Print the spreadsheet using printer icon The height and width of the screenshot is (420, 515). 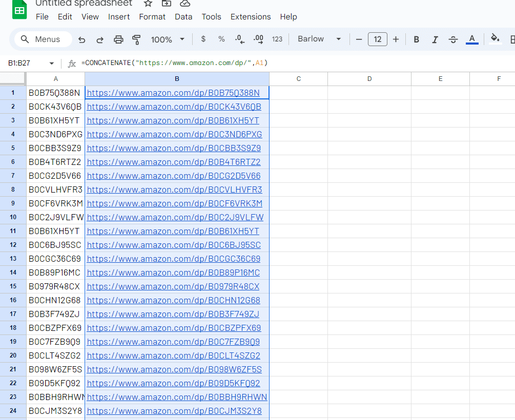(x=118, y=39)
